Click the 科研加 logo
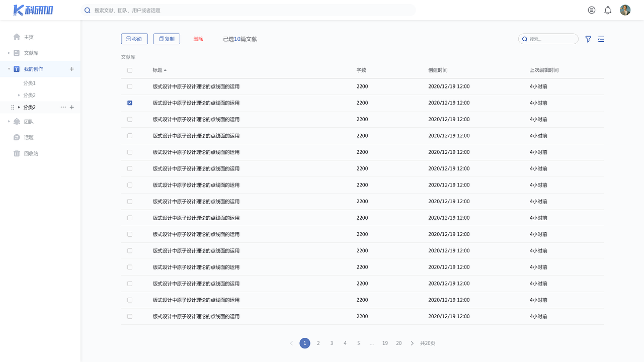Screen dimensions: 644x362 (x=33, y=10)
